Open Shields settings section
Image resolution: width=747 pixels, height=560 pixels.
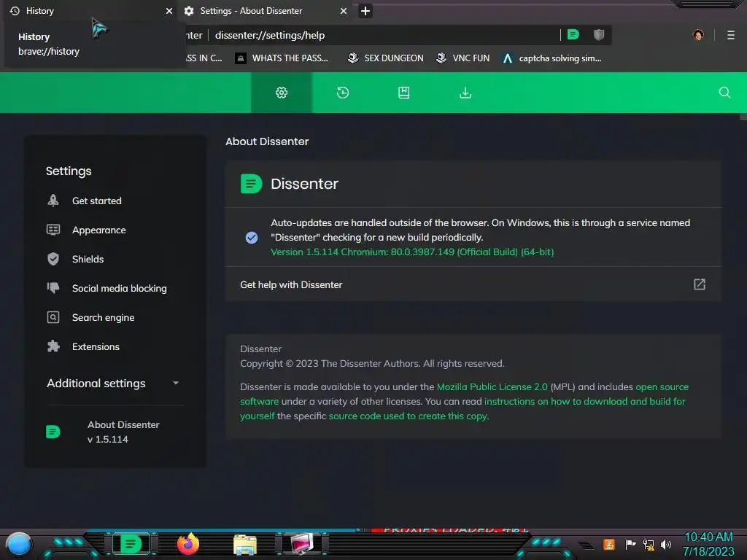point(88,259)
